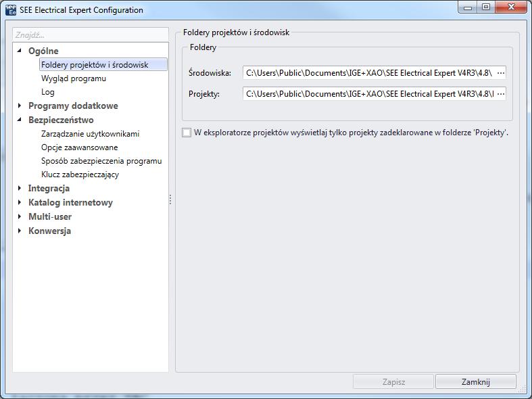532x399 pixels.
Task: Click the Zapisz button
Action: 393,382
